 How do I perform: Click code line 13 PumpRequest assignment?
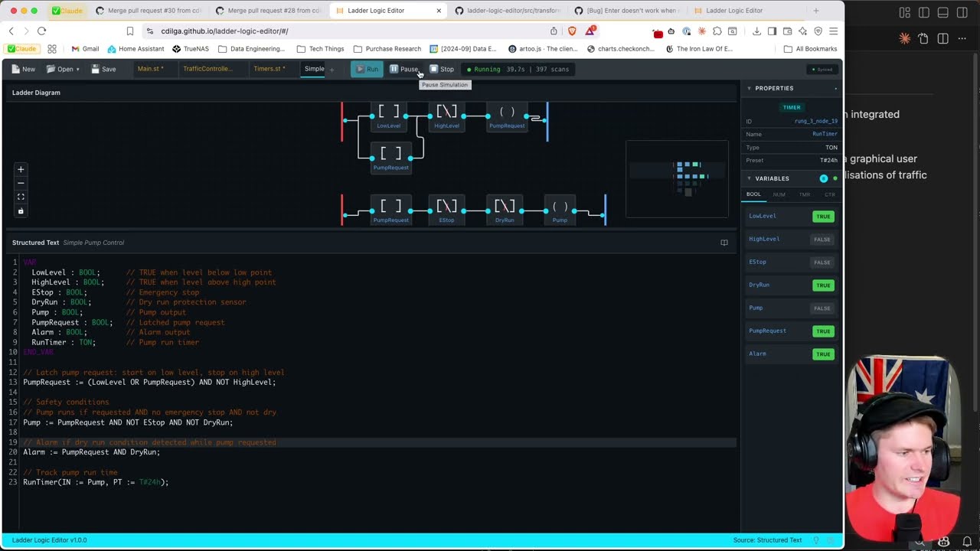[149, 382]
